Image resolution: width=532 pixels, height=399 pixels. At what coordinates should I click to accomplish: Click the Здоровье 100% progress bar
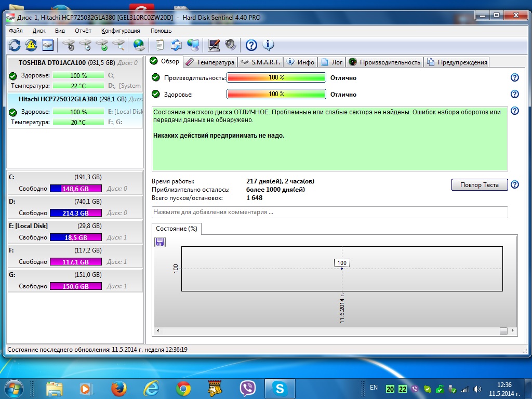pos(276,94)
